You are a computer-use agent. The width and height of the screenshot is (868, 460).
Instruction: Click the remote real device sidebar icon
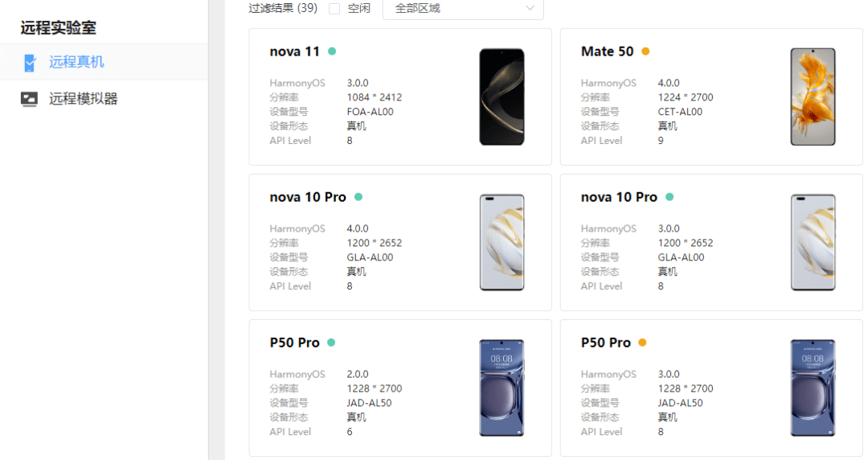pyautogui.click(x=30, y=63)
